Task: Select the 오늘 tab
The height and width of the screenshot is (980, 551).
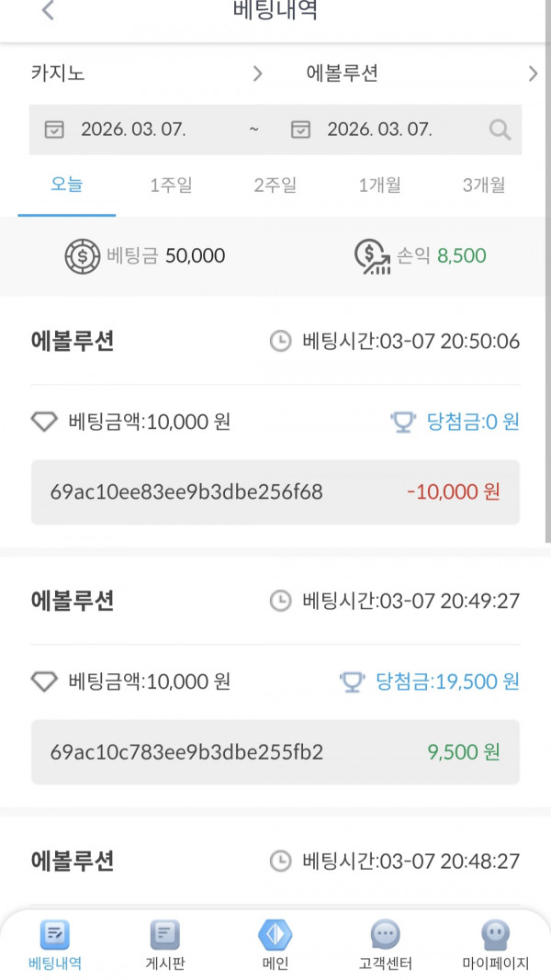Action: click(x=65, y=185)
